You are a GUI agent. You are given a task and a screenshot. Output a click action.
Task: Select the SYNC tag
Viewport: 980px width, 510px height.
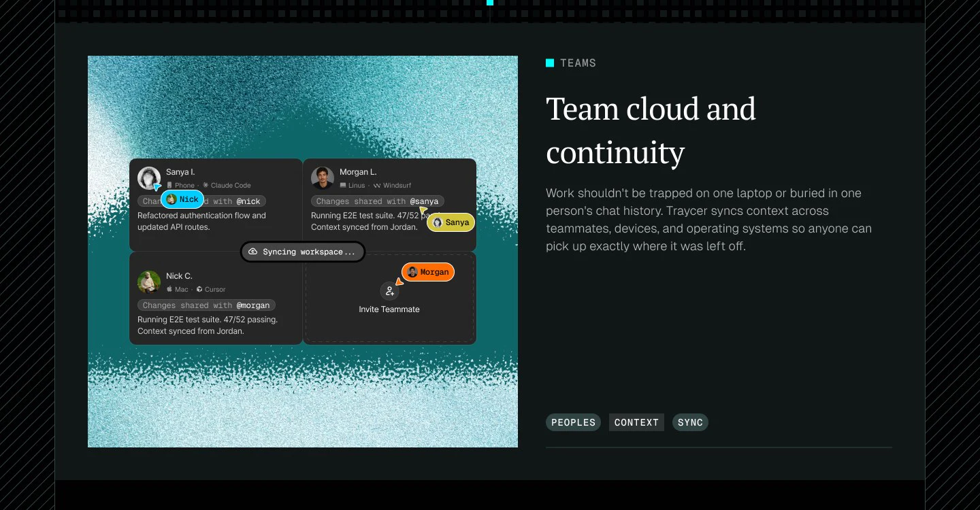point(690,422)
